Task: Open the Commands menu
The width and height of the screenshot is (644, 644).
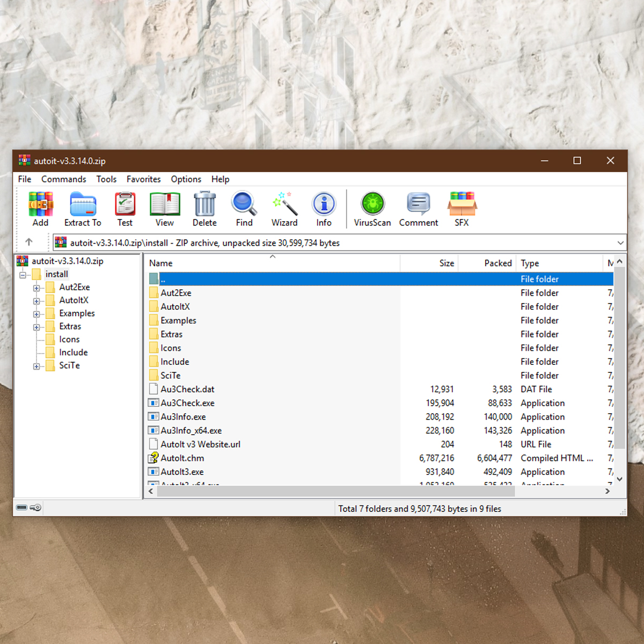Action: (x=63, y=179)
